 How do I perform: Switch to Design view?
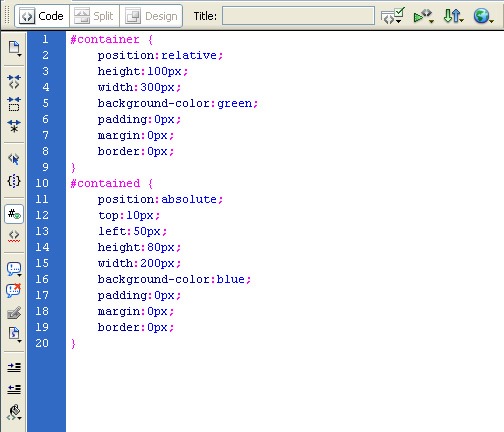[151, 16]
